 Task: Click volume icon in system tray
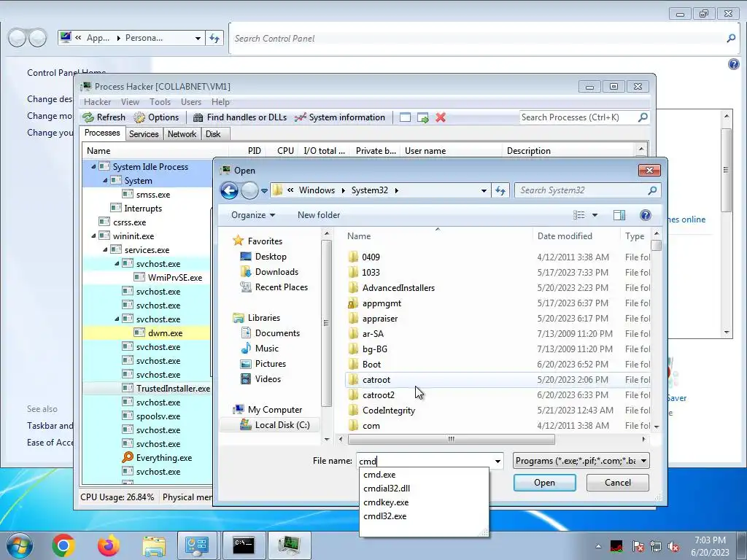(673, 547)
